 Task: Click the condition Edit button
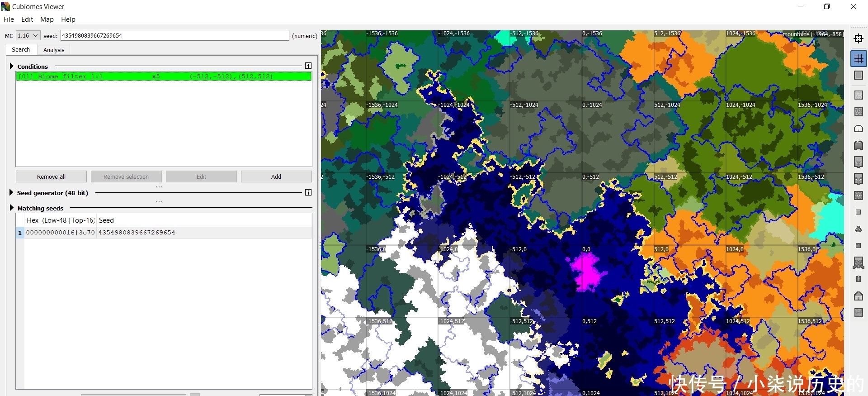coord(201,177)
